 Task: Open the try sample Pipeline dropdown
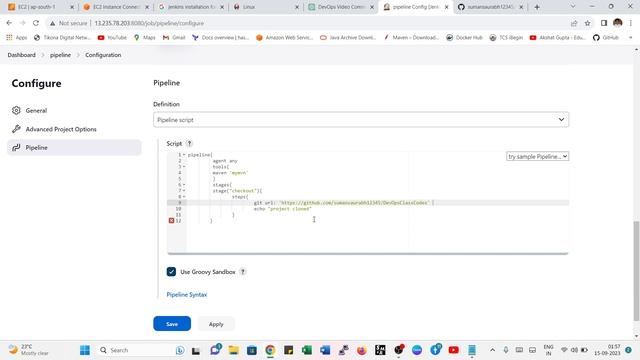pos(537,156)
